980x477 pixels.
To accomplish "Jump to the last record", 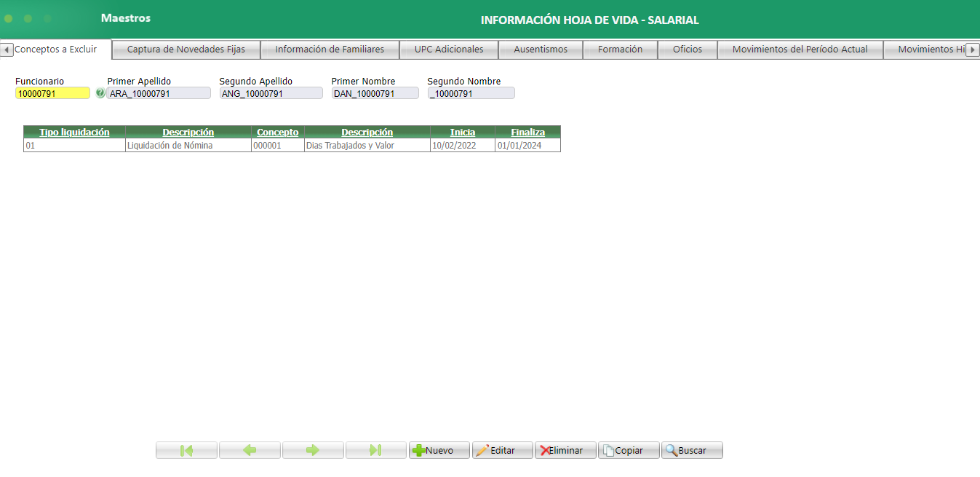I will [376, 449].
